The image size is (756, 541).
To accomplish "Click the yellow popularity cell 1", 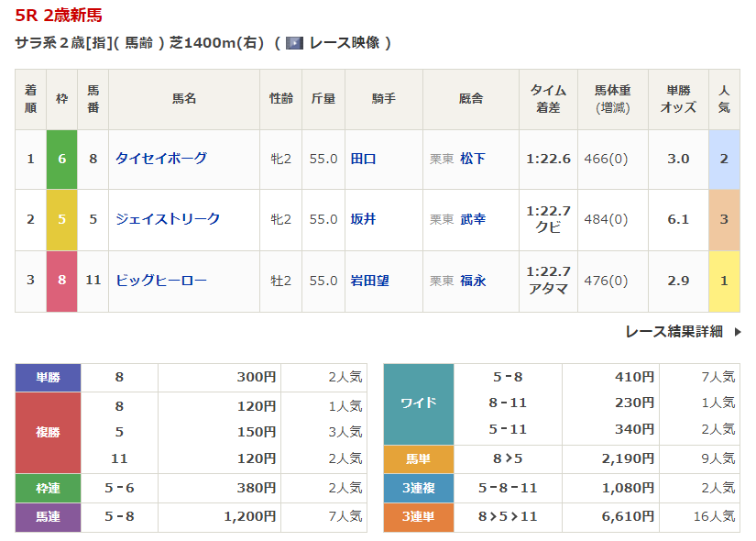I will pos(724,281).
